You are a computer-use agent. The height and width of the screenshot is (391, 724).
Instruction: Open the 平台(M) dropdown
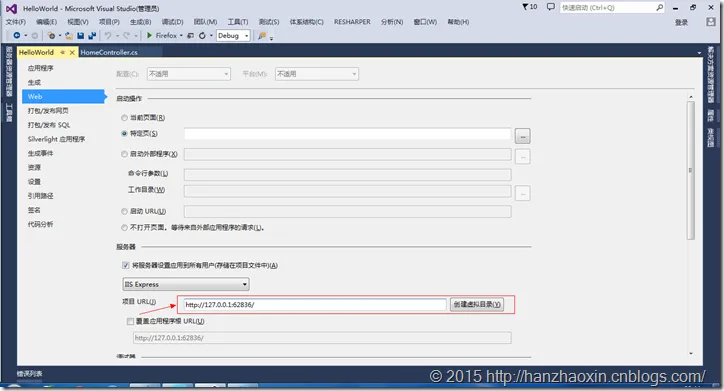[317, 74]
